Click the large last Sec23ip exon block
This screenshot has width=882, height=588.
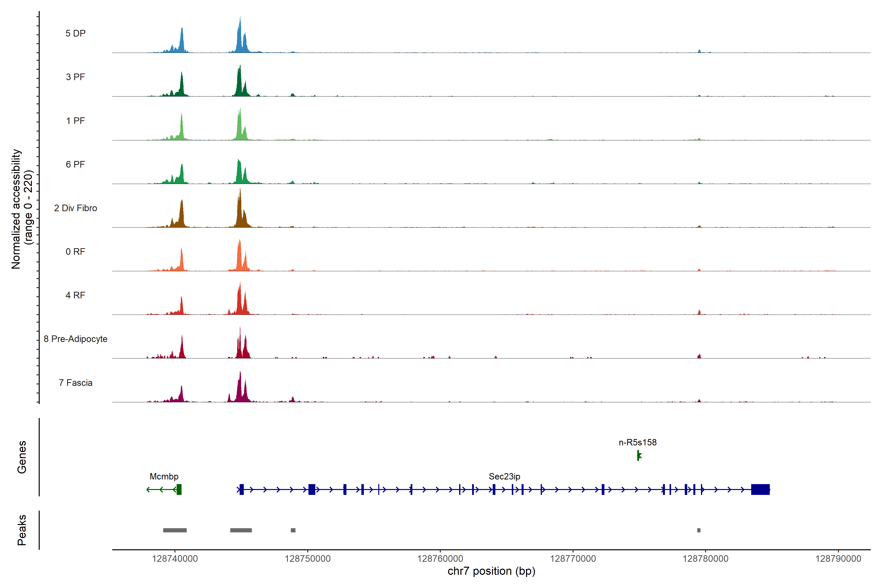760,489
